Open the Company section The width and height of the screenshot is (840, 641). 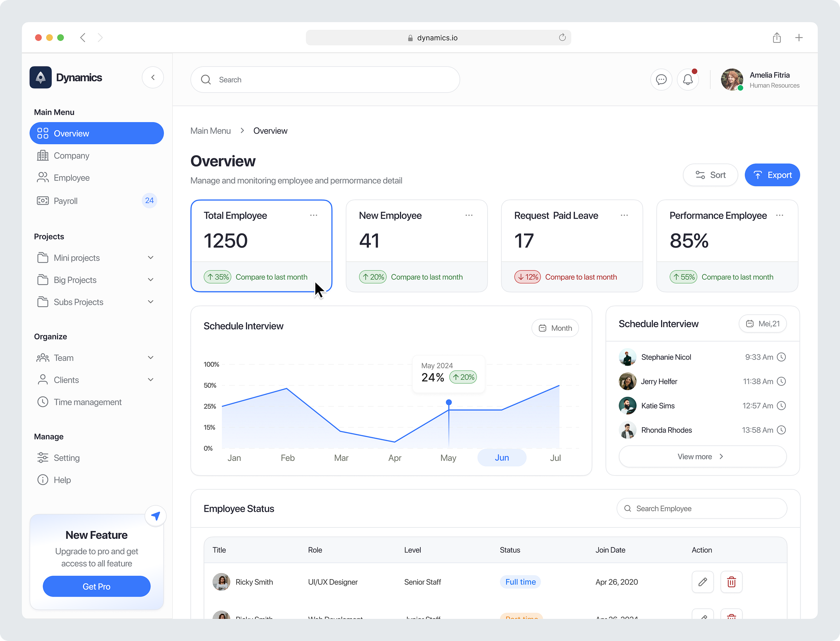[x=71, y=155]
